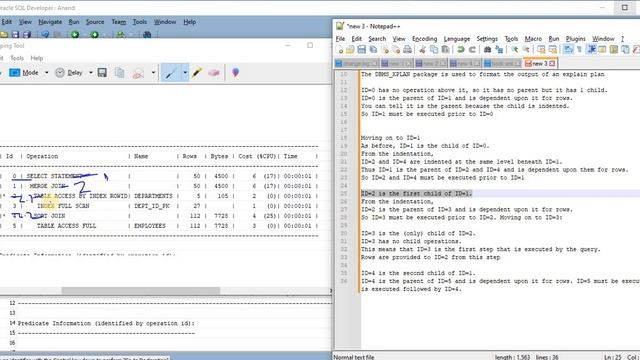Open the Search menu in Notepad++
The image size is (640, 360).
377,39
